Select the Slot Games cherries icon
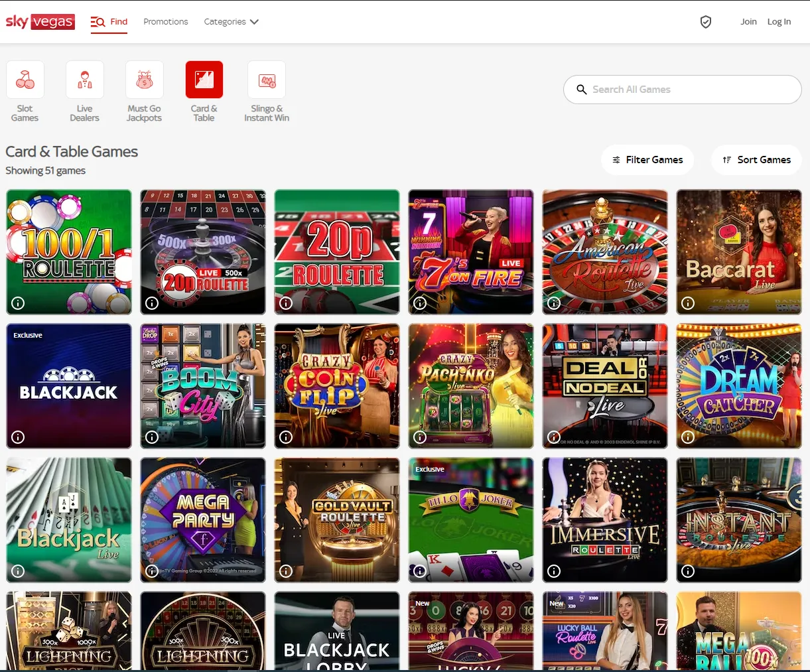810x672 pixels. [25, 80]
